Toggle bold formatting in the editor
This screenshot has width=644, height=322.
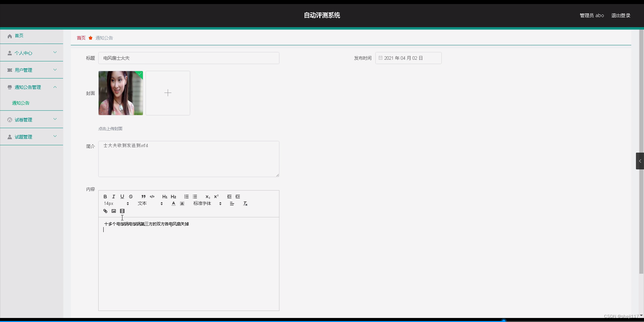[105, 197]
